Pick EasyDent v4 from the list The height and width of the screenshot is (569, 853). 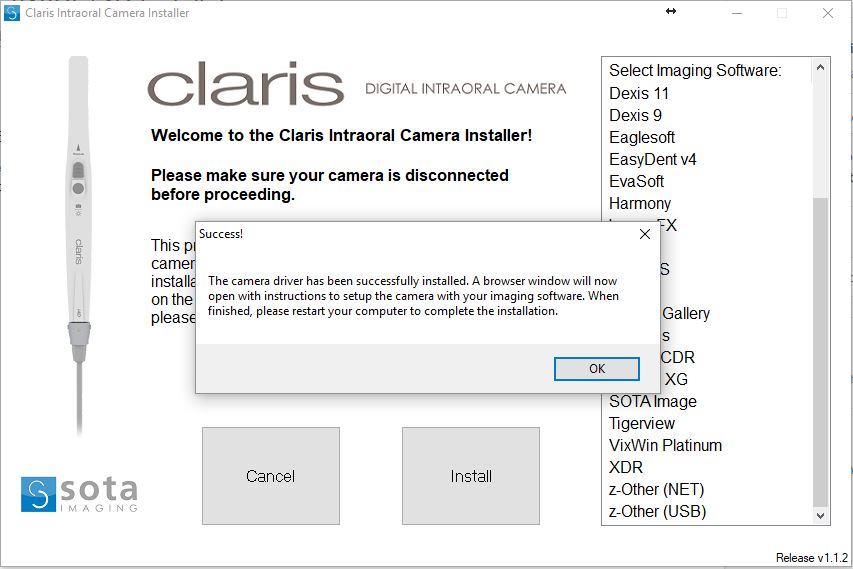(653, 159)
